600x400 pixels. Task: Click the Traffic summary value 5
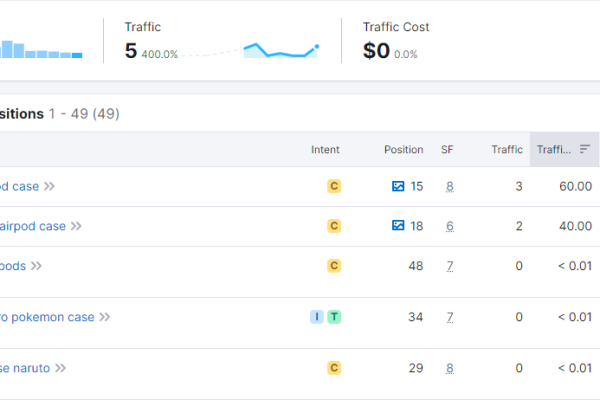click(x=131, y=51)
